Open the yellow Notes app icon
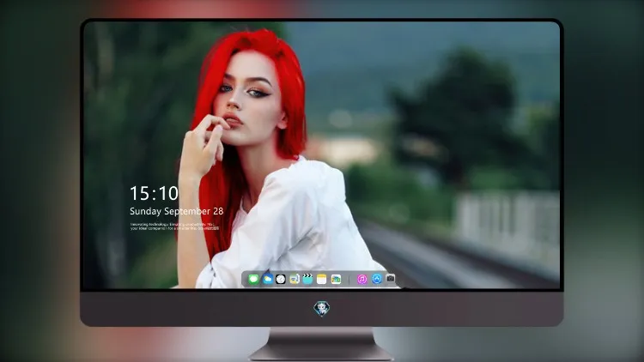Image resolution: width=644 pixels, height=362 pixels. 322,280
